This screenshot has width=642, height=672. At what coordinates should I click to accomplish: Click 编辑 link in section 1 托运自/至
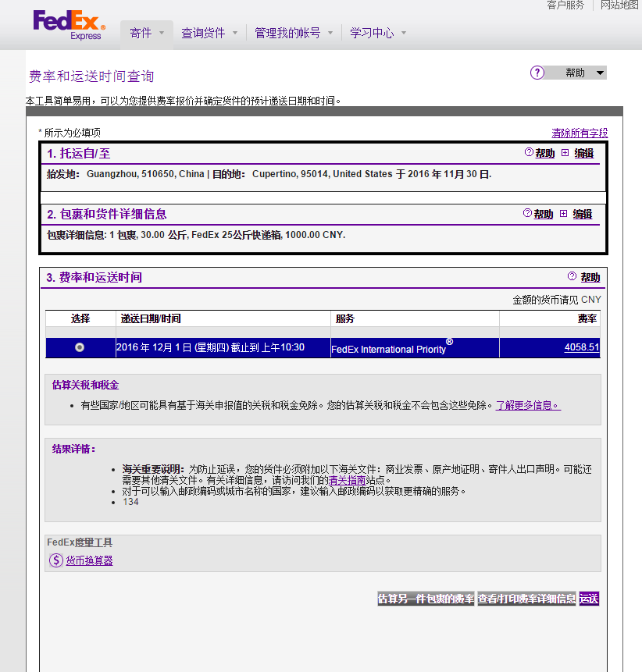tap(583, 153)
